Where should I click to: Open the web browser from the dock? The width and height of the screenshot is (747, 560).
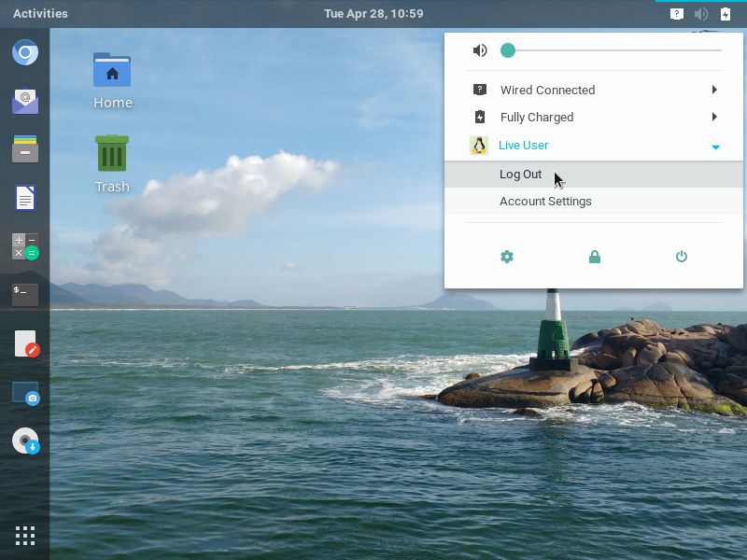tap(25, 52)
